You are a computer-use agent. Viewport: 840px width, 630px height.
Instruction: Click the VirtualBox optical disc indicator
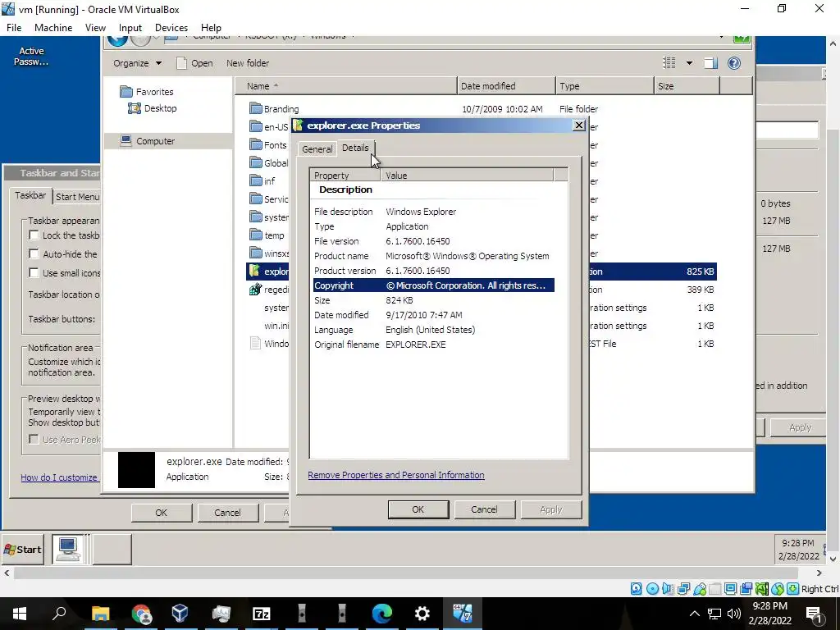652,589
